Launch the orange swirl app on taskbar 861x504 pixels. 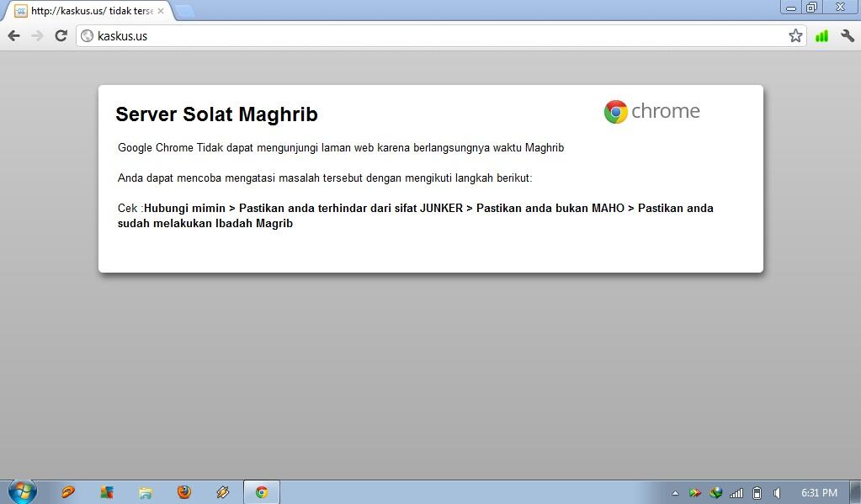tap(68, 492)
